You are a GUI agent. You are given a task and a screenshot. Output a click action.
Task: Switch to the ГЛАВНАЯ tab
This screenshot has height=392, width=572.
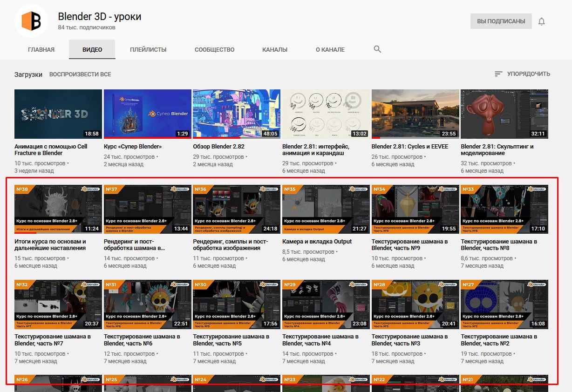(x=41, y=49)
